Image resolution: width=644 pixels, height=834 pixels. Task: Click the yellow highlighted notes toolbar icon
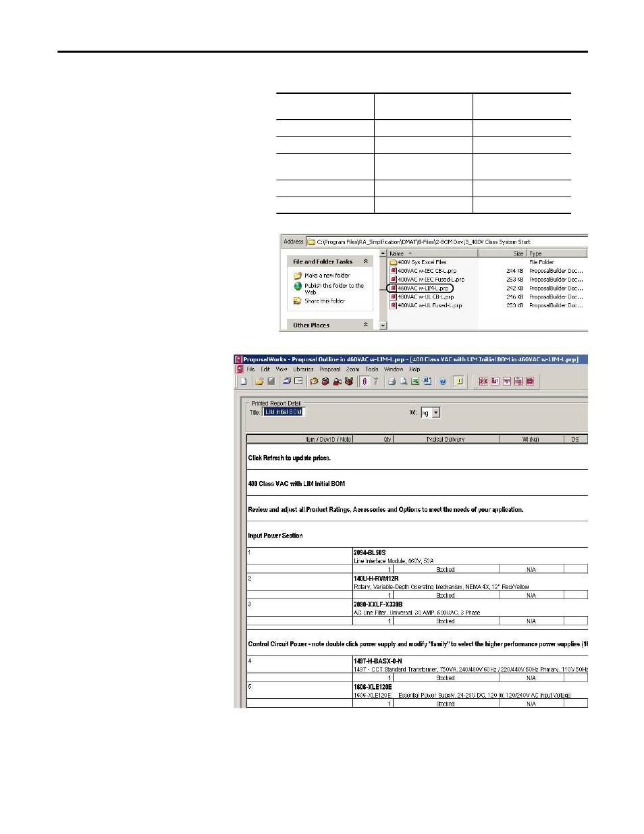[459, 382]
